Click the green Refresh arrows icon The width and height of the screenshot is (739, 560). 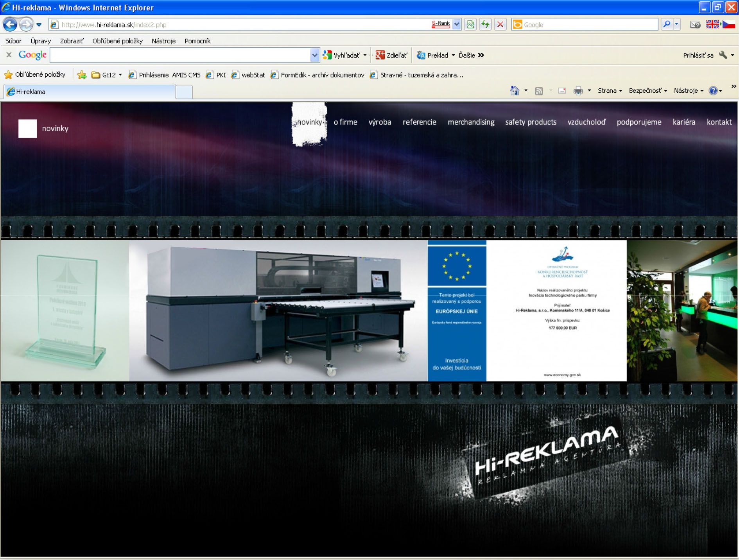pyautogui.click(x=485, y=25)
